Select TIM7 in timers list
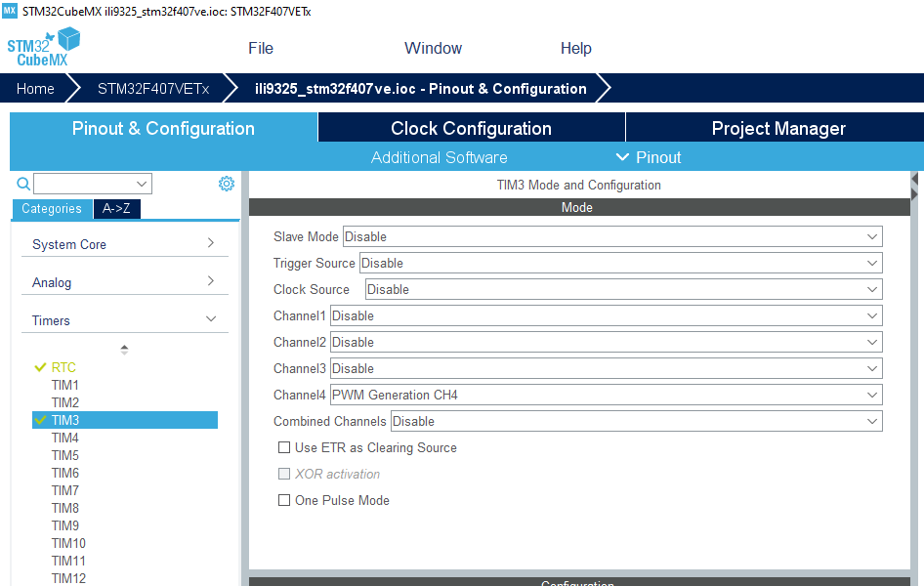The width and height of the screenshot is (924, 586). pyautogui.click(x=64, y=490)
